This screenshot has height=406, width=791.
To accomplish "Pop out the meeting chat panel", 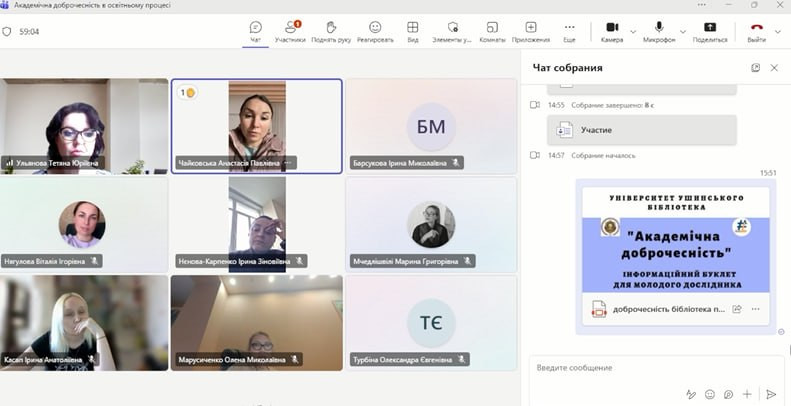I will [x=756, y=68].
